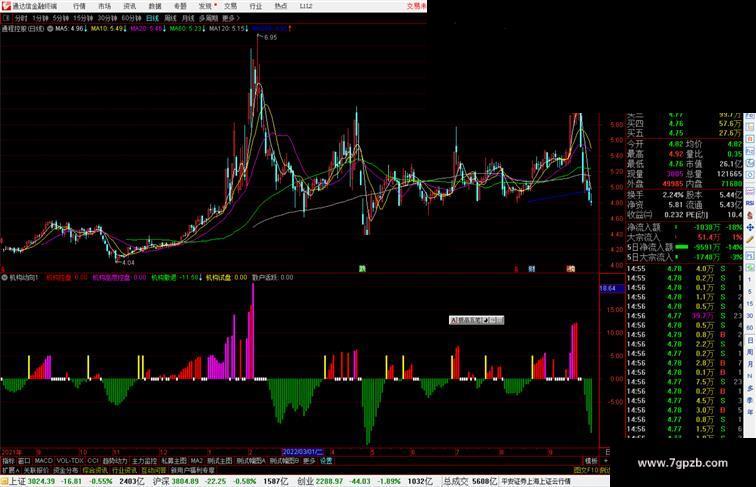Select the 周线 weekly chart tab
756x487 pixels.
coord(170,18)
